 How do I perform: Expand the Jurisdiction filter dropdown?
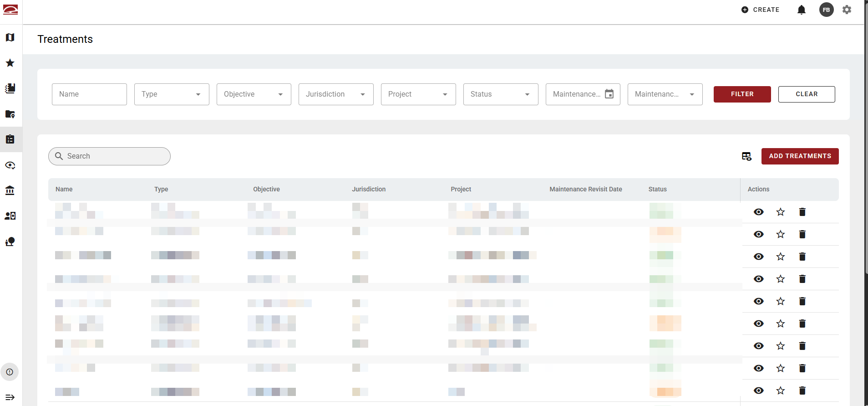[336, 94]
